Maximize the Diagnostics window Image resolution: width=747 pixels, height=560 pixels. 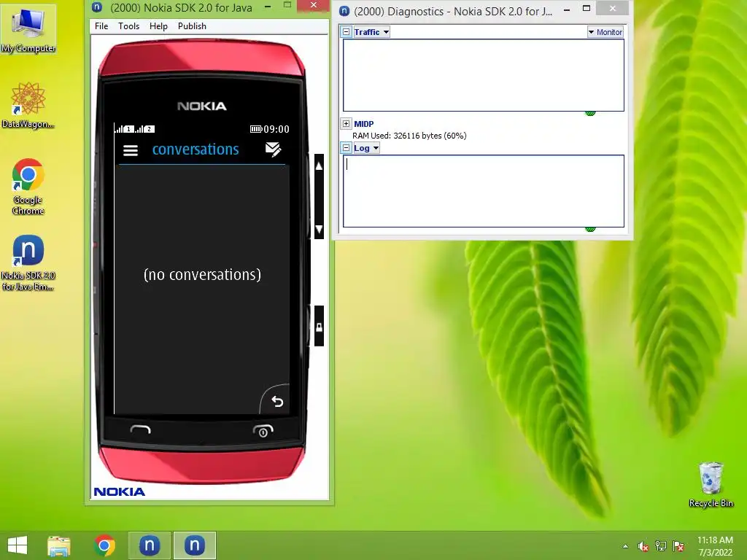point(587,9)
